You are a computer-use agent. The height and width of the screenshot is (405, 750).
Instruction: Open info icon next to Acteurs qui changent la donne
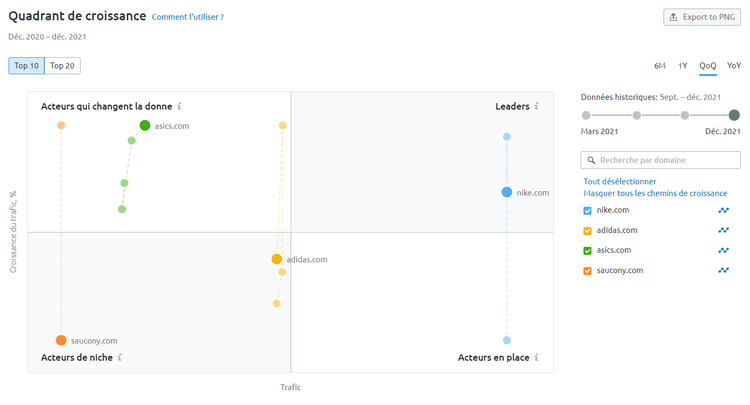coord(179,106)
